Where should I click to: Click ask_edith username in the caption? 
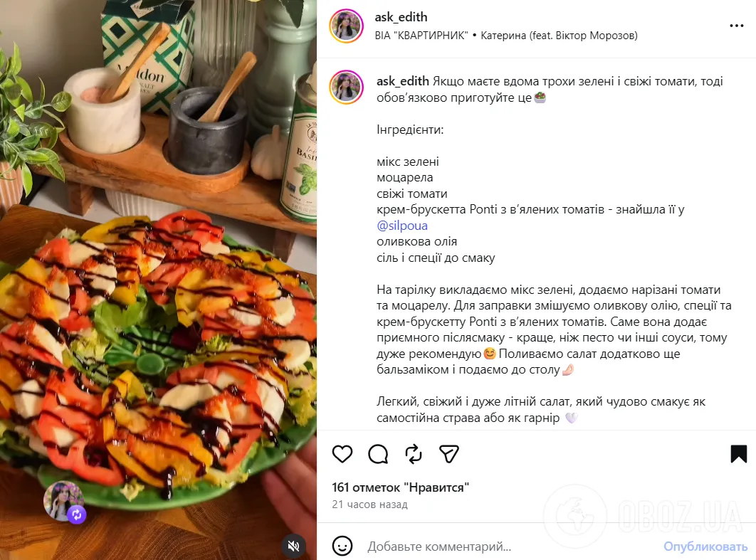pyautogui.click(x=403, y=81)
